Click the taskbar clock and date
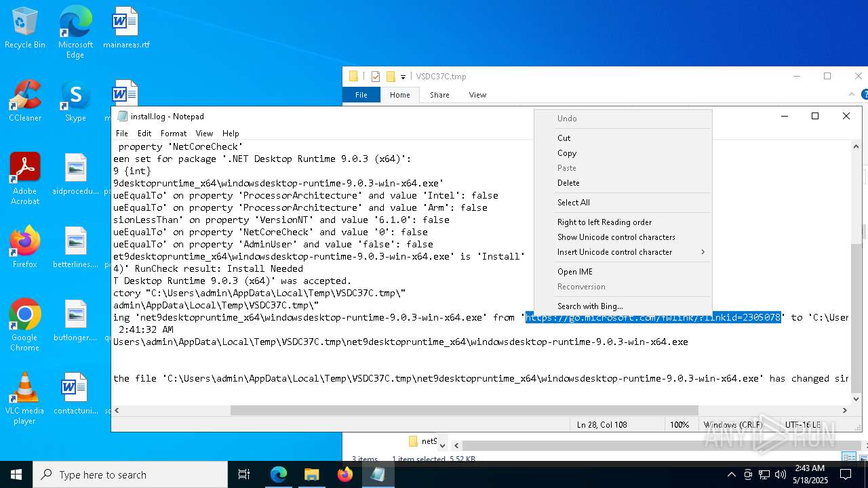 pos(810,474)
